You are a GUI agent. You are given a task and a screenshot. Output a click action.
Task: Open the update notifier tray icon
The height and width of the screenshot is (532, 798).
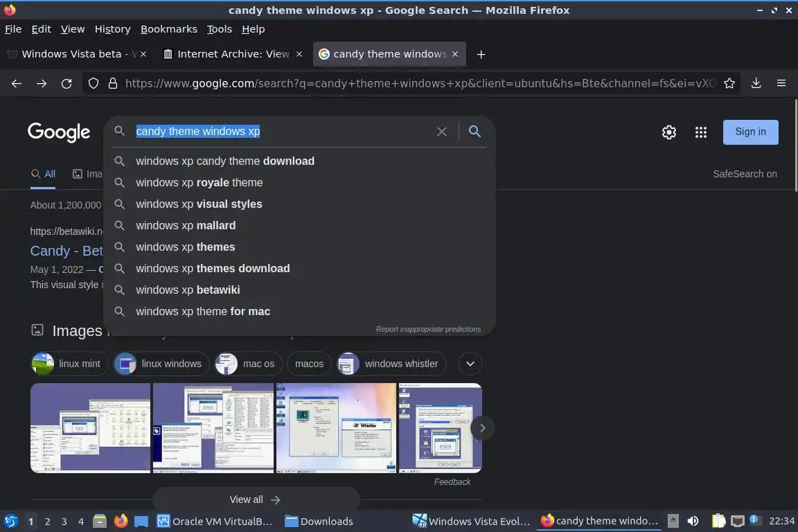(755, 520)
